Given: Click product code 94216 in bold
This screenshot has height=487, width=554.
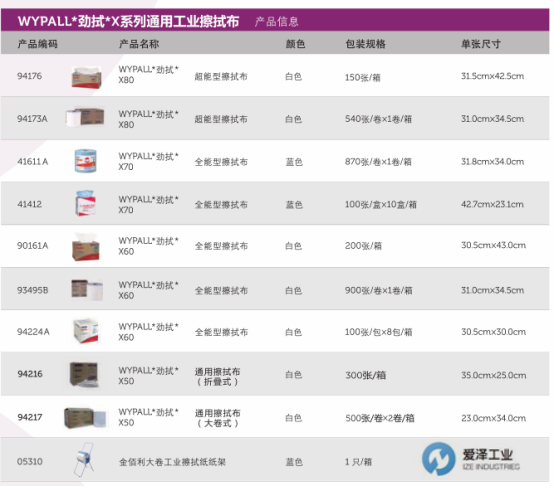Looking at the screenshot, I should click(x=30, y=374).
